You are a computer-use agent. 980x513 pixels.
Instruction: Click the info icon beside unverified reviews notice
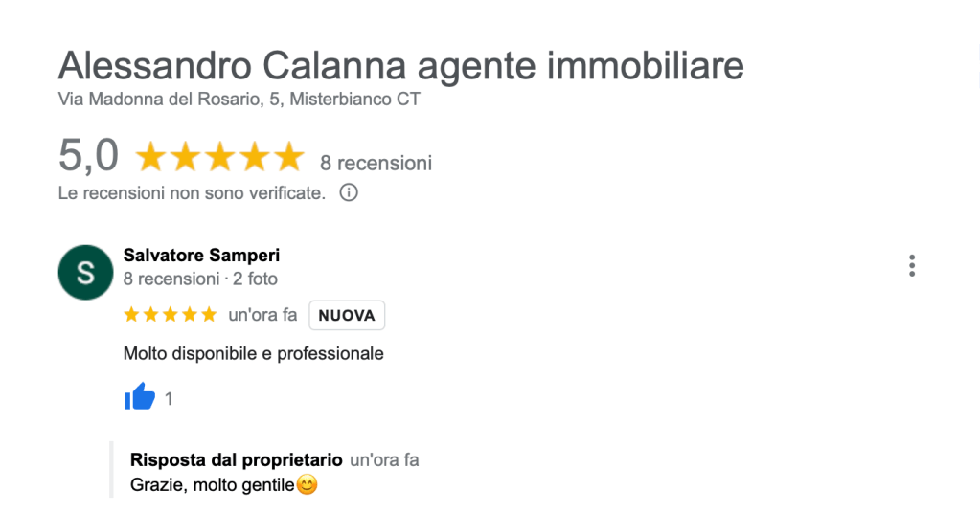[350, 193]
